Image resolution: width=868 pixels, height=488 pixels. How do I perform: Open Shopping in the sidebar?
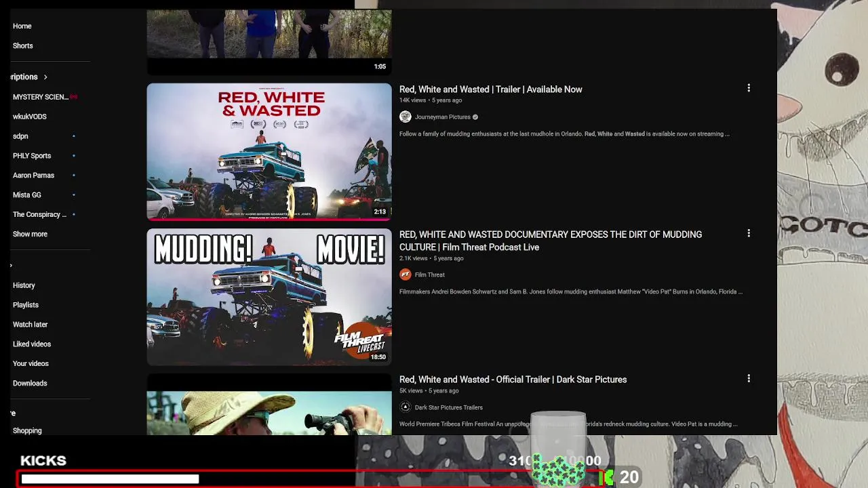click(x=27, y=430)
